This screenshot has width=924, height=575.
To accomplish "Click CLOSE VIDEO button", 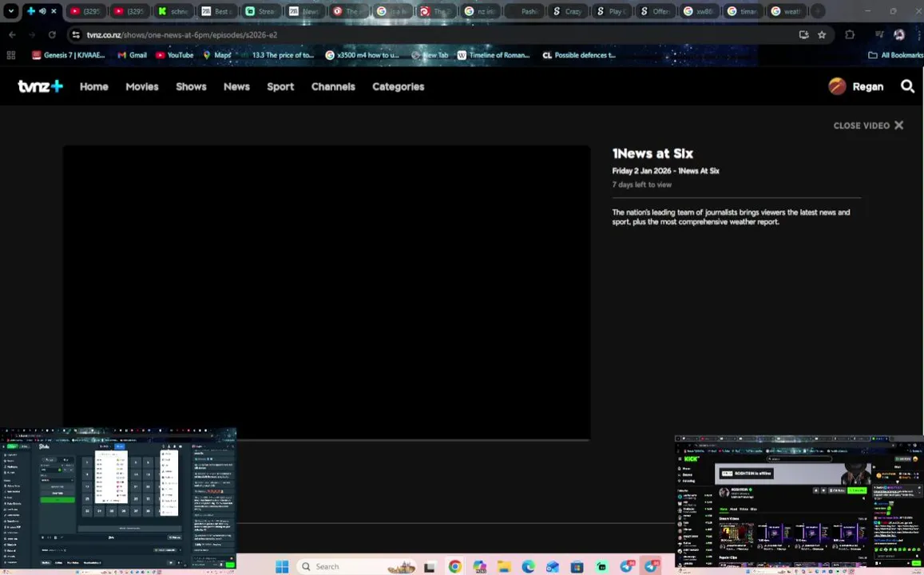I will pos(868,125).
